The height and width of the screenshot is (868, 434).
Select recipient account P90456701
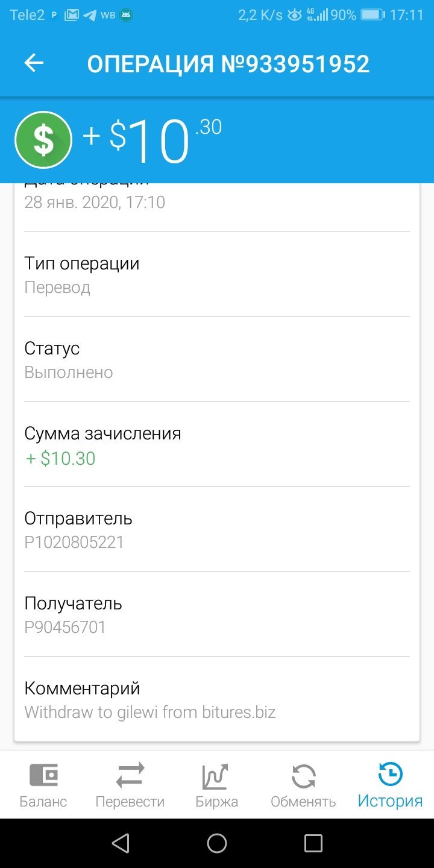point(65,627)
